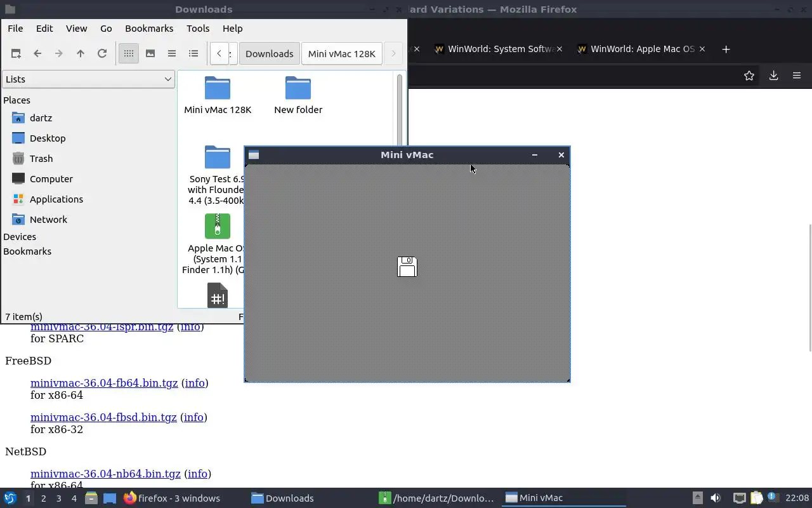Open the View menu
Viewport: 812px width, 508px height.
(x=76, y=28)
